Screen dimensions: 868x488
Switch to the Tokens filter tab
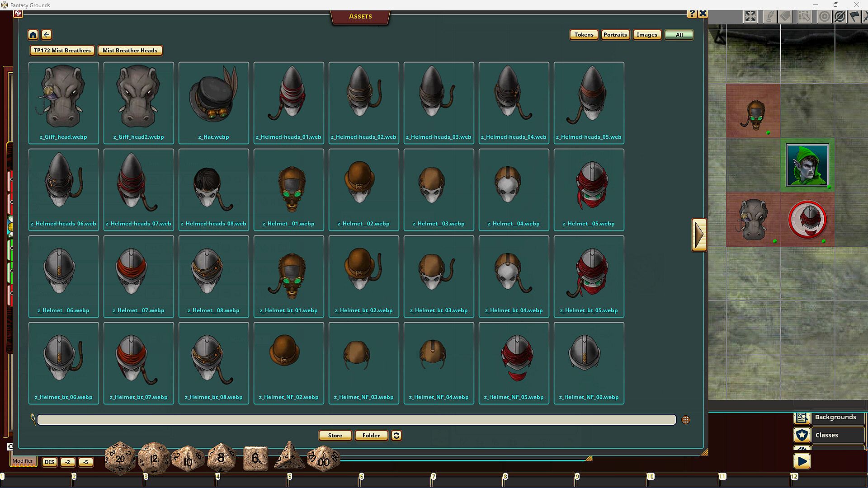point(584,35)
